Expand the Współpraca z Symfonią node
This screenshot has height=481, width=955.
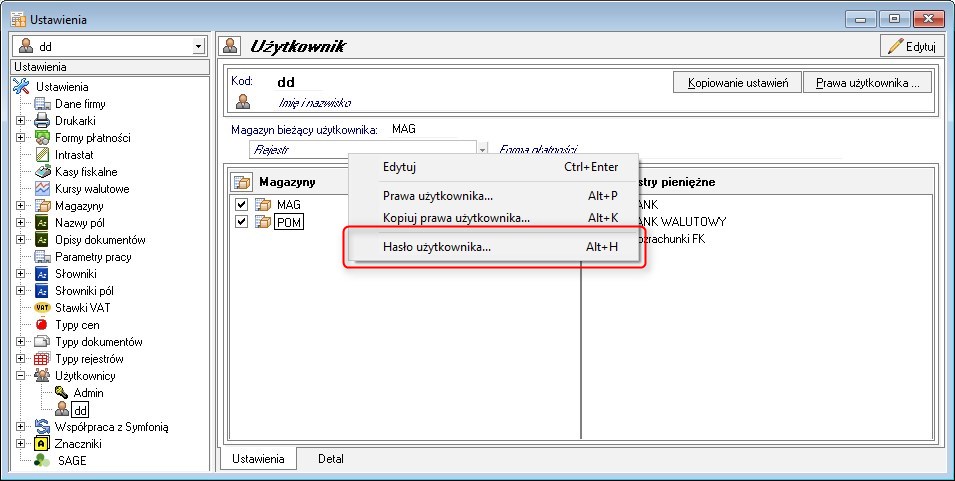click(21, 427)
